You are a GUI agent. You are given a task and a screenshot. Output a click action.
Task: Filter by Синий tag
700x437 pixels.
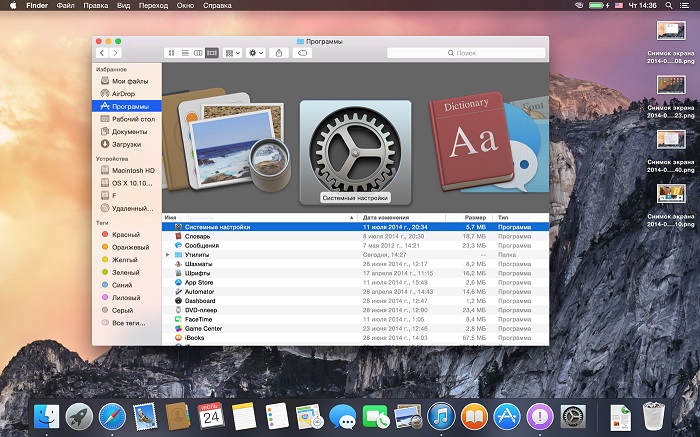pyautogui.click(x=127, y=285)
